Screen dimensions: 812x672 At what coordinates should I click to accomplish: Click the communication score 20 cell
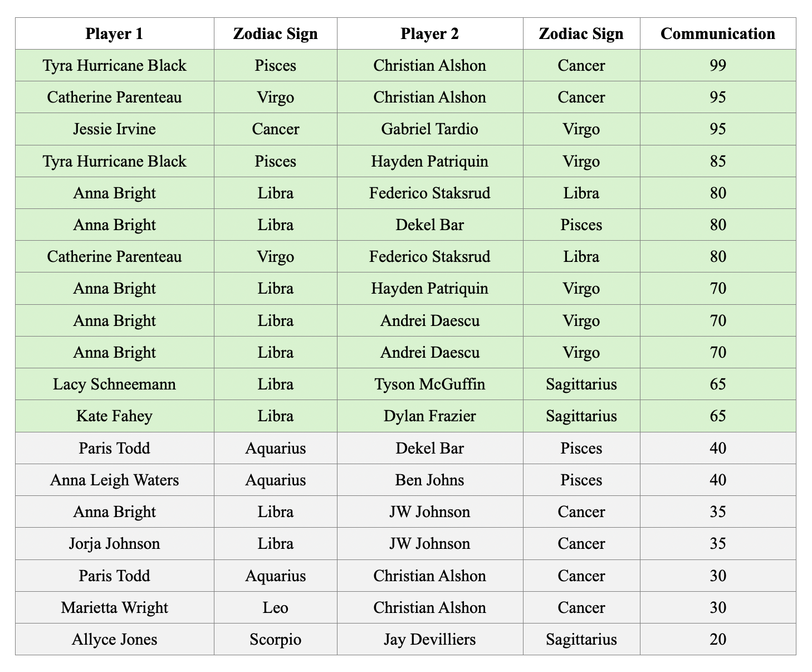pyautogui.click(x=717, y=639)
